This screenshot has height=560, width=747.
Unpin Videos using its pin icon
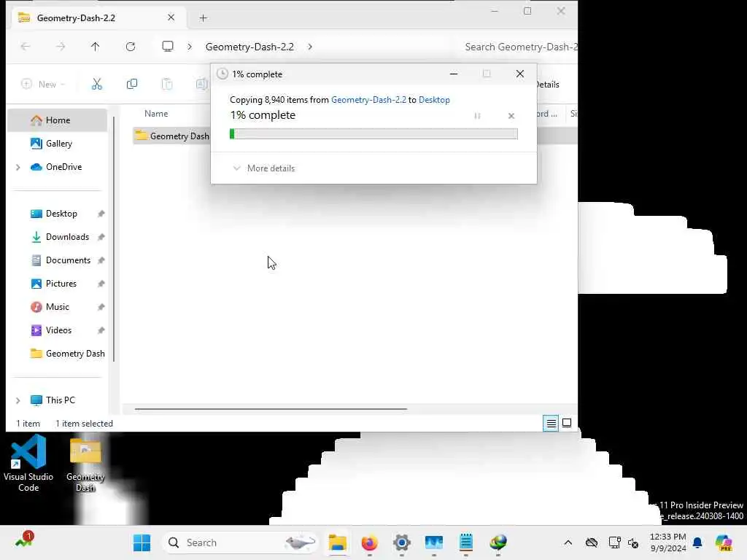coord(101,330)
